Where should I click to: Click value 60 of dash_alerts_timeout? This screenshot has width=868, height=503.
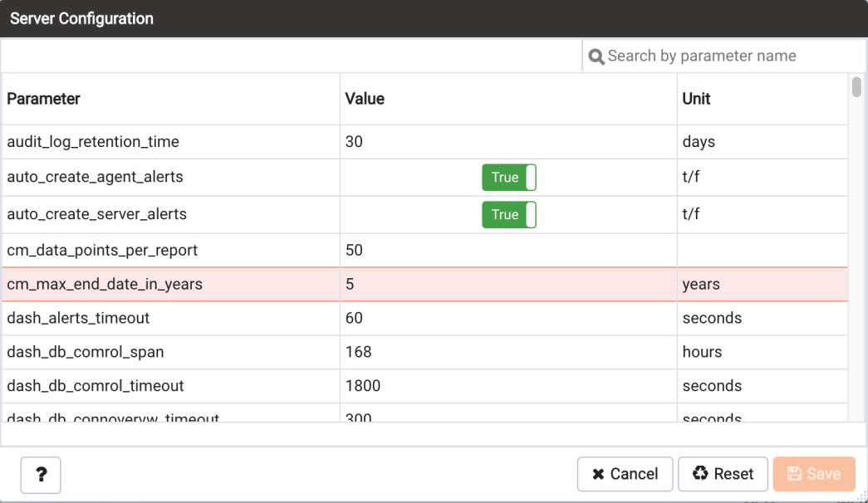354,318
